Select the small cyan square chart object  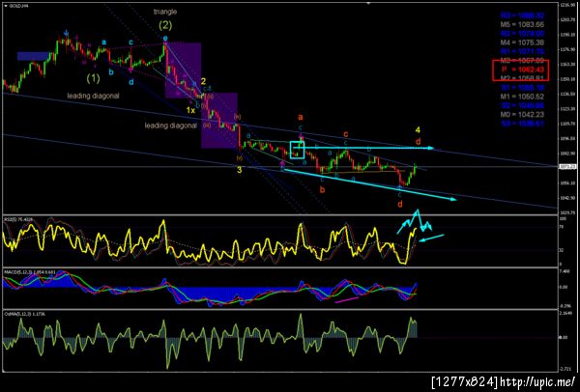(298, 150)
